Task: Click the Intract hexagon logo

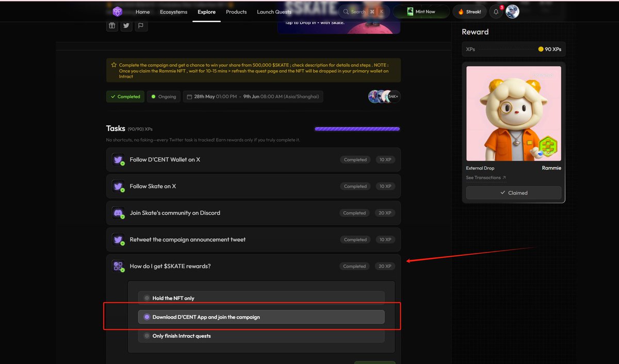Action: 118,12
